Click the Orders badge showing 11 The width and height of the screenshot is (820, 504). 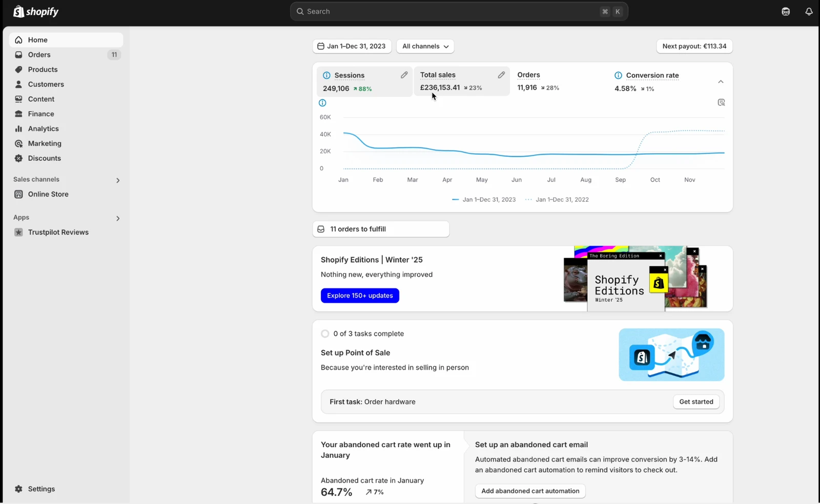tap(114, 55)
